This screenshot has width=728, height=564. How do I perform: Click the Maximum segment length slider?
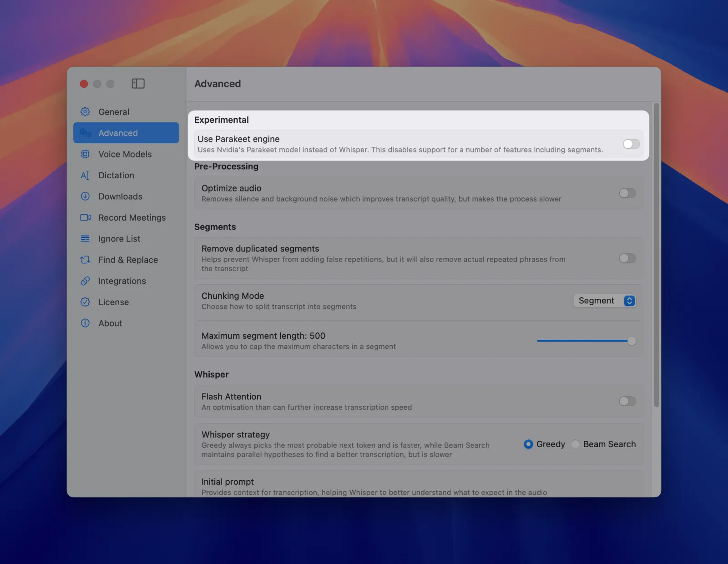tap(586, 341)
